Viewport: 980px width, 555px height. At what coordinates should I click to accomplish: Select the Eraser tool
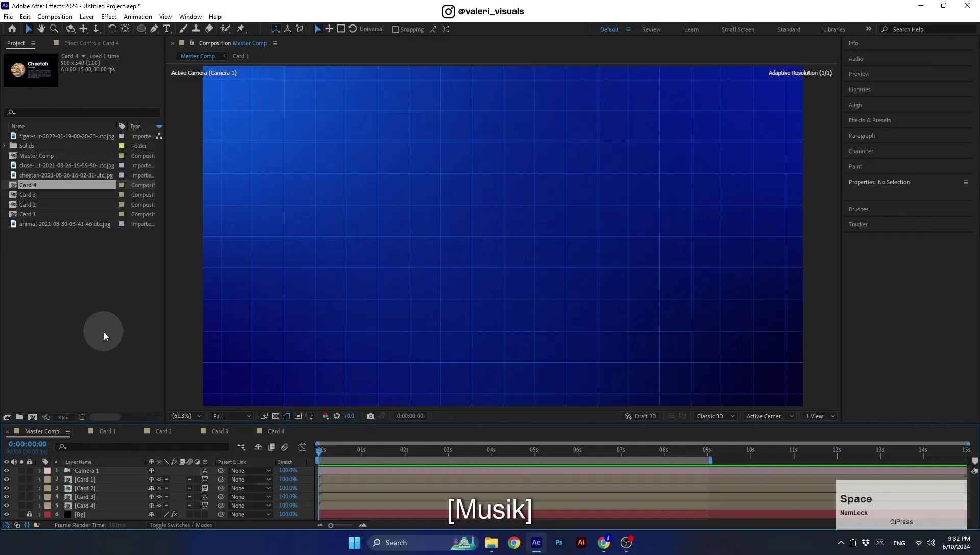pyautogui.click(x=209, y=29)
